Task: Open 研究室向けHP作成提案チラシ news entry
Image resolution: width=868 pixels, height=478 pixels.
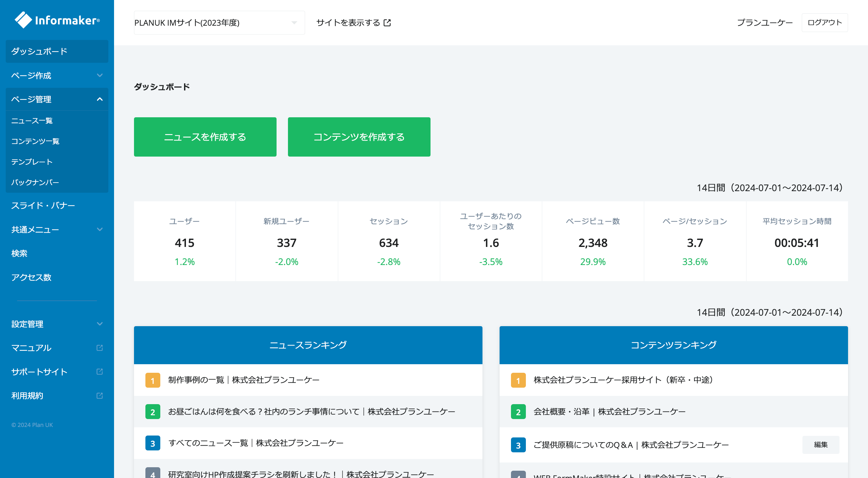Action: click(x=301, y=474)
